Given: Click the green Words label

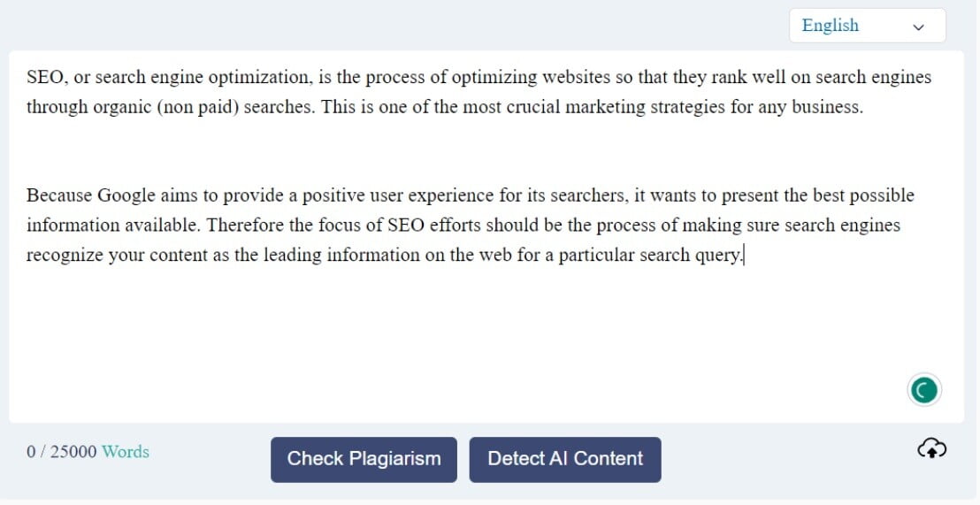Looking at the screenshot, I should click(126, 451).
